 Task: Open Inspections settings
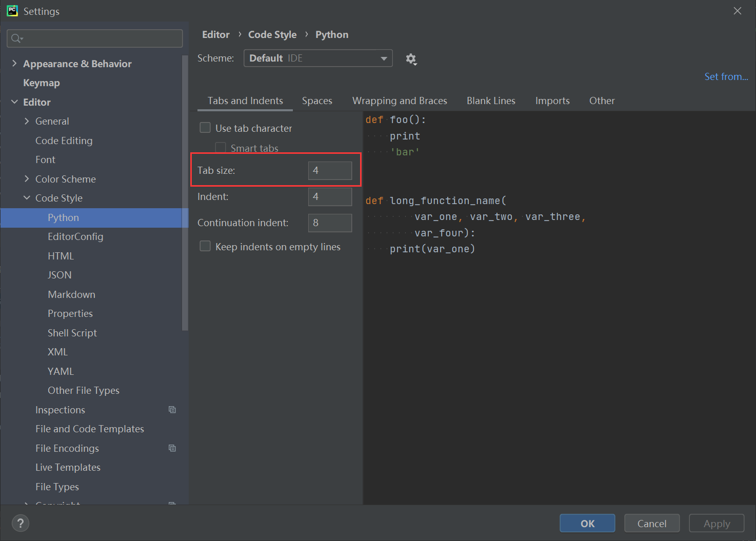coord(60,410)
